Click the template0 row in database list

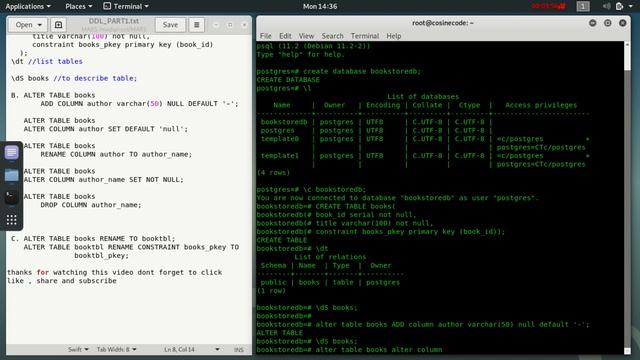[x=424, y=139]
